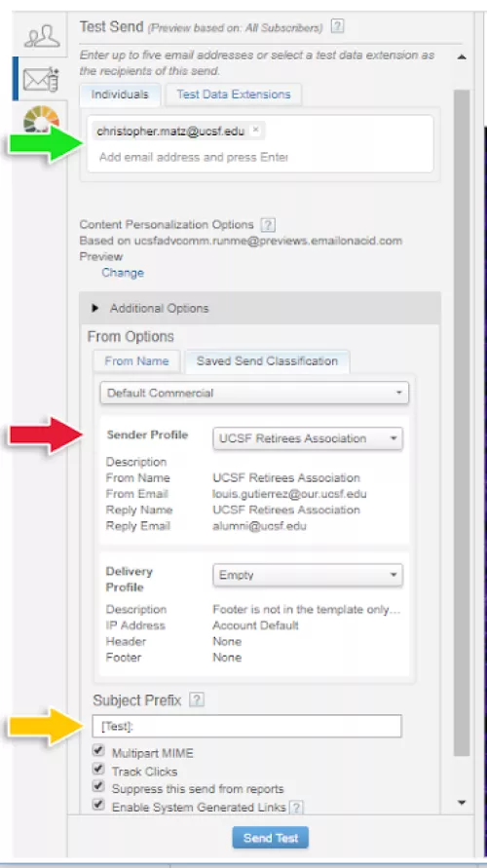Click the Change personalization link
Screen dimensions: 487x868
click(x=123, y=273)
